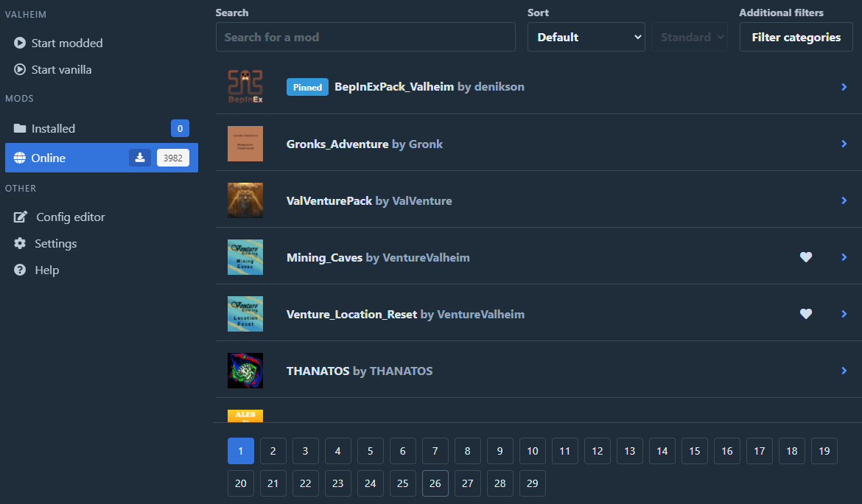Viewport: 862px width, 504px height.
Task: Click the ValVenturePack mod title
Action: tap(329, 200)
